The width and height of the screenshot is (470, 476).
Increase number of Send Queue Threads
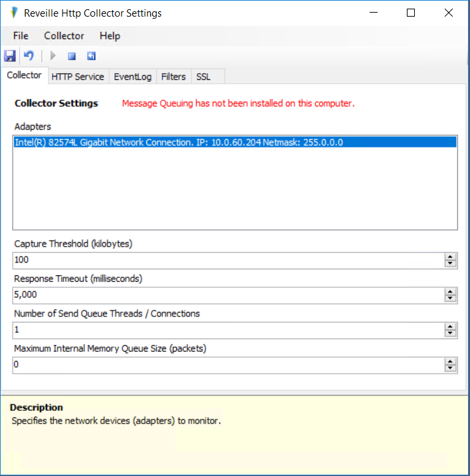(450, 326)
